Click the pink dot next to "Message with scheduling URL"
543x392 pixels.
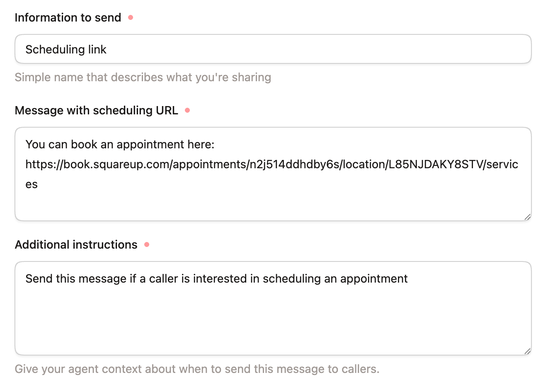point(188,109)
